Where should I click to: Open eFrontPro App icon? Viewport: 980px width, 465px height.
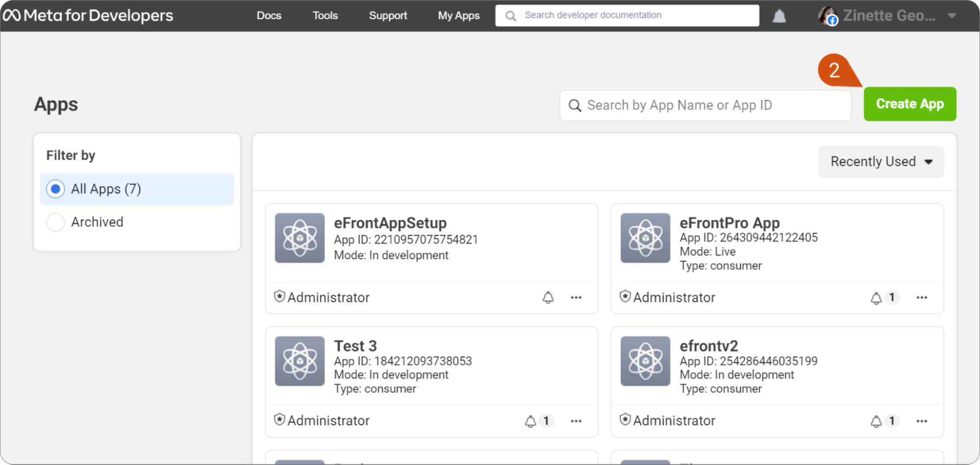pyautogui.click(x=645, y=238)
